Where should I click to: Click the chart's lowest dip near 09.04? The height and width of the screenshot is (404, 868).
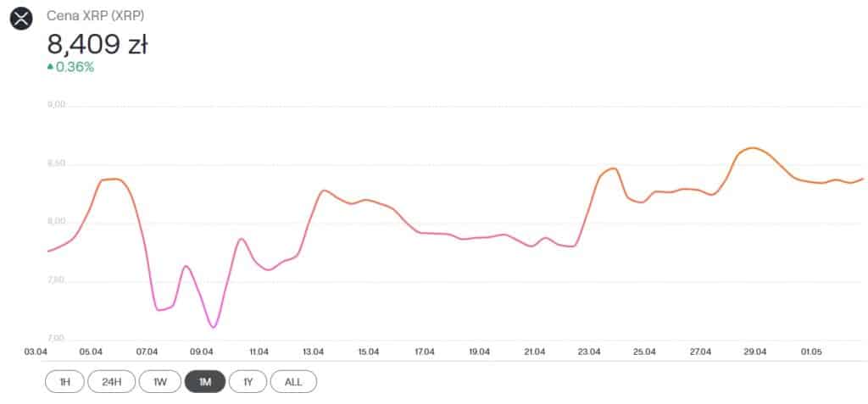click(213, 327)
